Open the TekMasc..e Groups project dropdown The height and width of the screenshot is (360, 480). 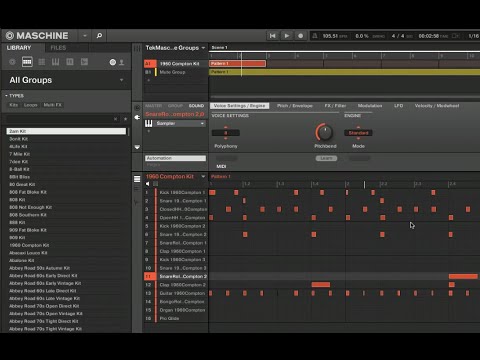175,48
